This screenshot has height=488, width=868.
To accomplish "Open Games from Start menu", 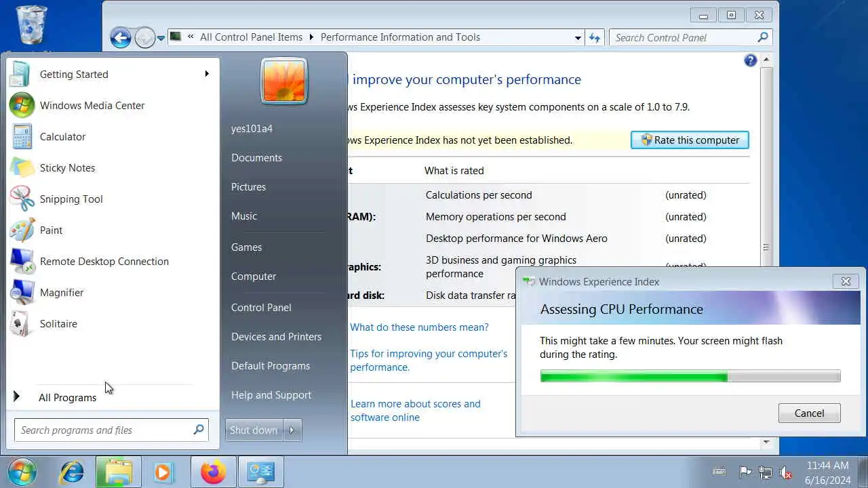I will pyautogui.click(x=246, y=247).
